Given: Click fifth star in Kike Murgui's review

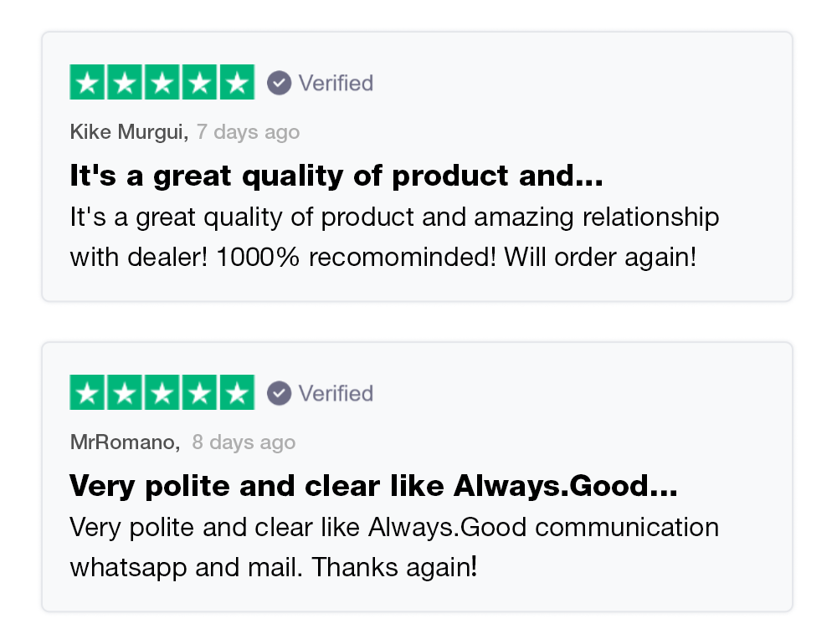Looking at the screenshot, I should (237, 82).
